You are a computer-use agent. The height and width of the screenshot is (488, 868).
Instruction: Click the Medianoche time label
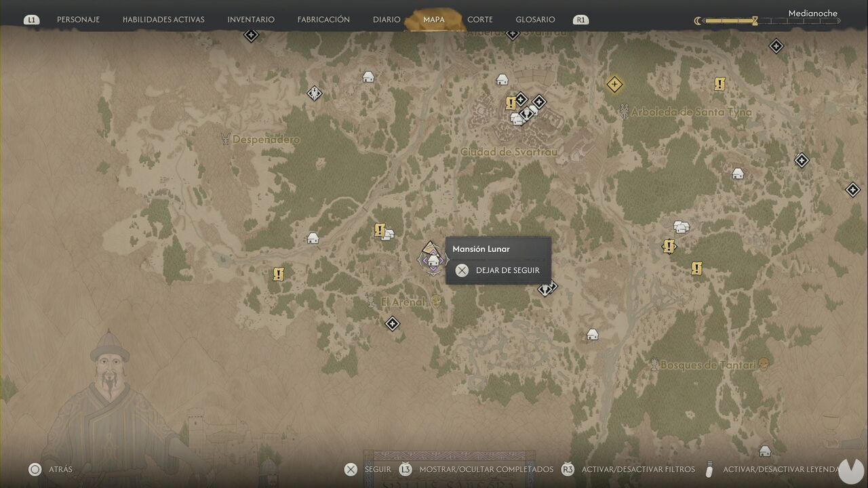812,13
